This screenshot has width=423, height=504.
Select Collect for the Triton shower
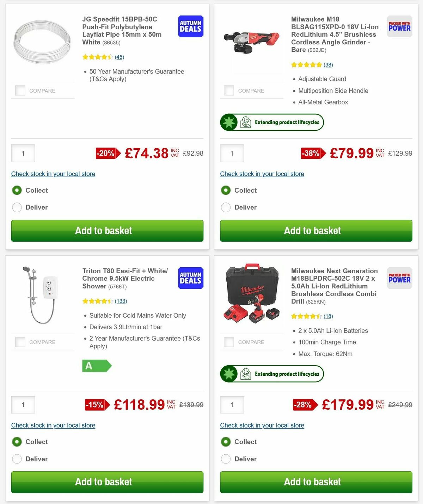(x=17, y=442)
